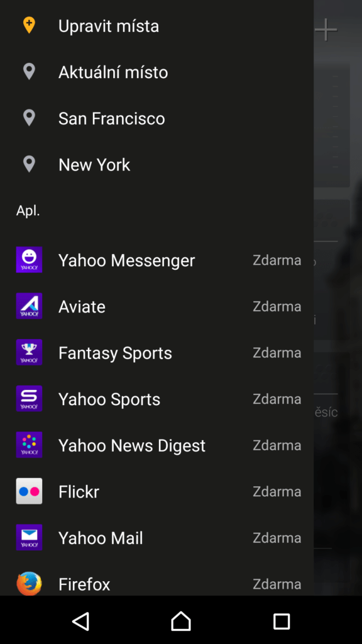Tap the Yahoo Mail envelope icon
The height and width of the screenshot is (644, 362).
pyautogui.click(x=29, y=538)
